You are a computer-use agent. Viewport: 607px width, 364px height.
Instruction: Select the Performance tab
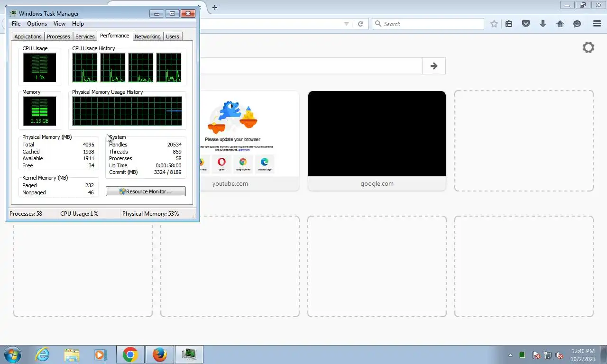pyautogui.click(x=114, y=36)
